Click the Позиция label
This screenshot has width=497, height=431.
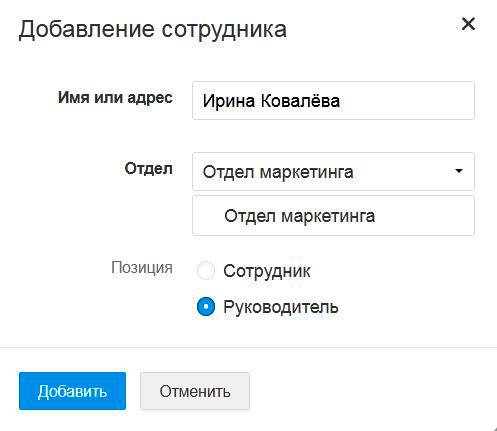142,268
